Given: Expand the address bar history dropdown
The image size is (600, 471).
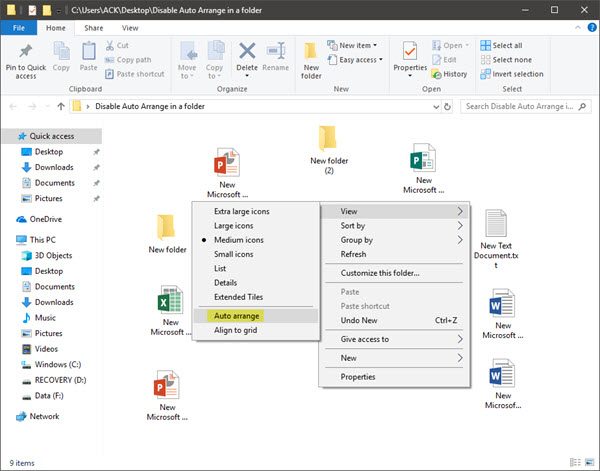Looking at the screenshot, I should (435, 107).
